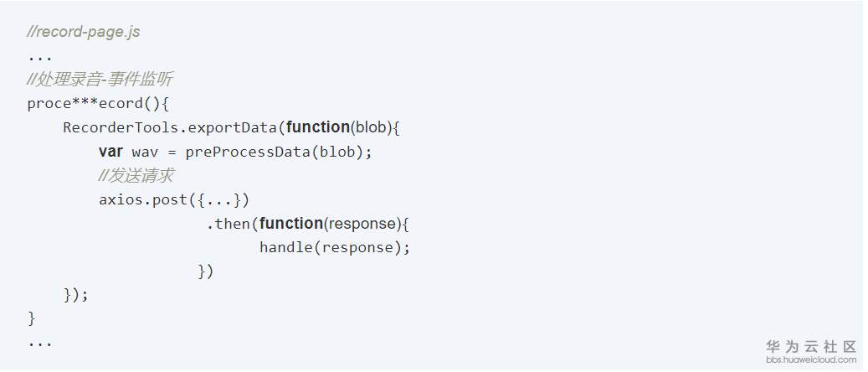Image resolution: width=868 pixels, height=372 pixels.
Task: Click the final ellipsis after the closing brace
Action: coord(39,343)
